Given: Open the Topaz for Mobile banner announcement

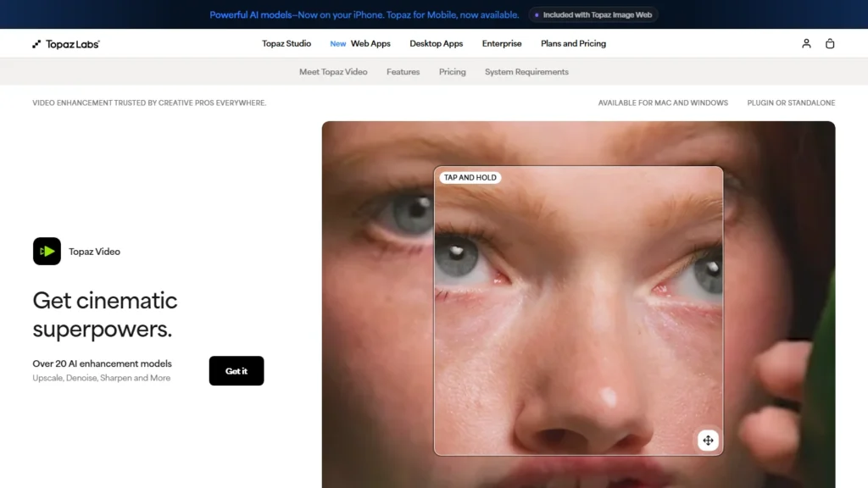Looking at the screenshot, I should [364, 15].
